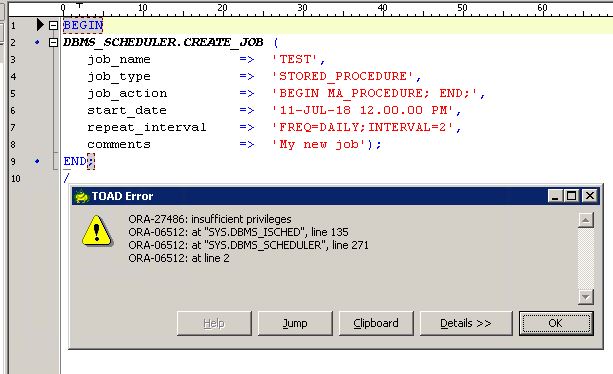Image resolution: width=613 pixels, height=374 pixels.
Task: Click the job_action parameter
Action: tap(127, 94)
